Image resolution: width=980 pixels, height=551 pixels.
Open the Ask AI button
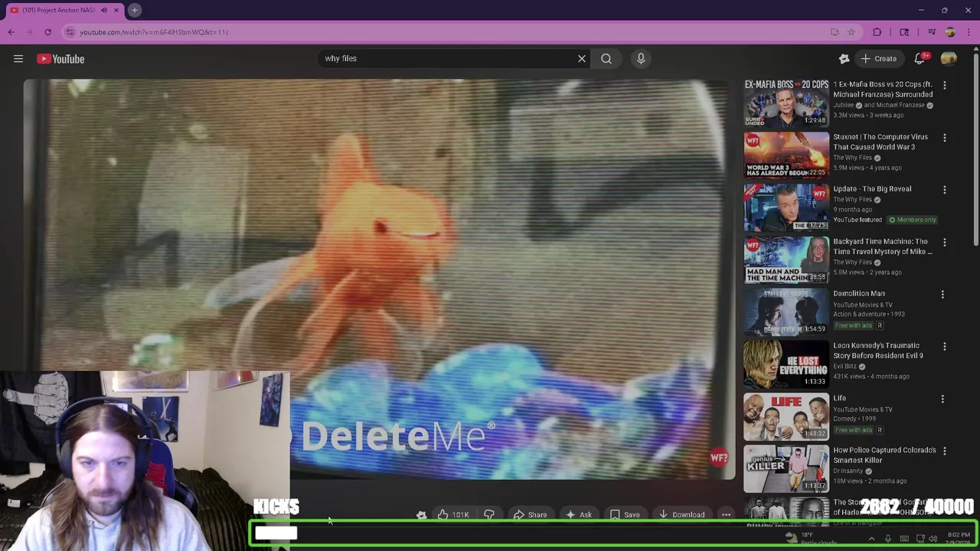pos(578,515)
